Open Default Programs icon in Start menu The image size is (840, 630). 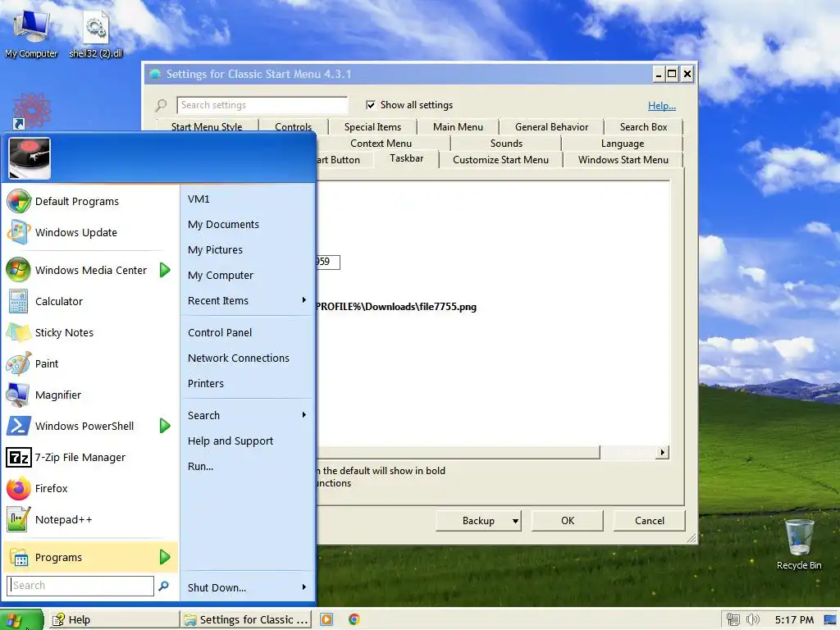[x=19, y=202]
